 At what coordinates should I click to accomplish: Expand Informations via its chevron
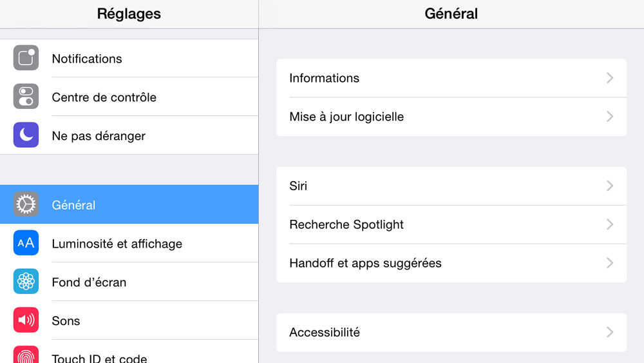[610, 78]
